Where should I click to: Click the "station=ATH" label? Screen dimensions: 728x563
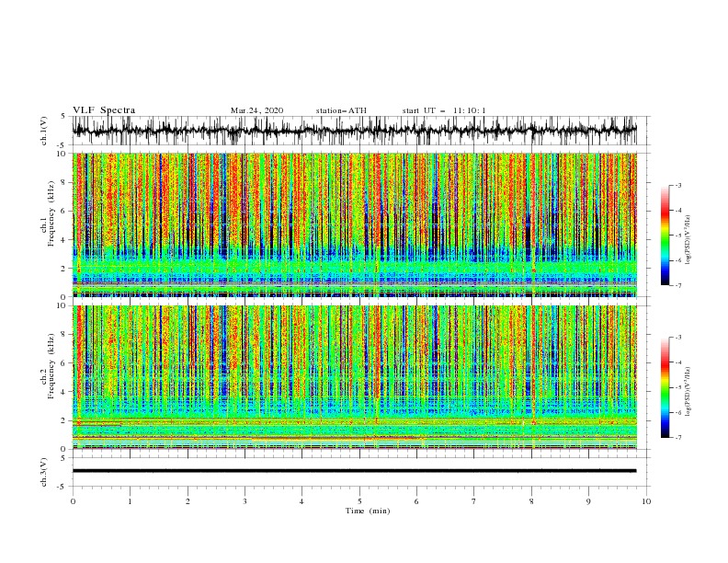point(341,110)
